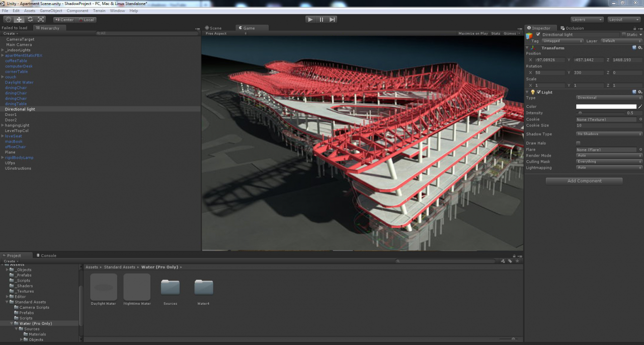Screen dimensions: 644x345
Task: Switch to the Scene tab
Action: click(215, 28)
